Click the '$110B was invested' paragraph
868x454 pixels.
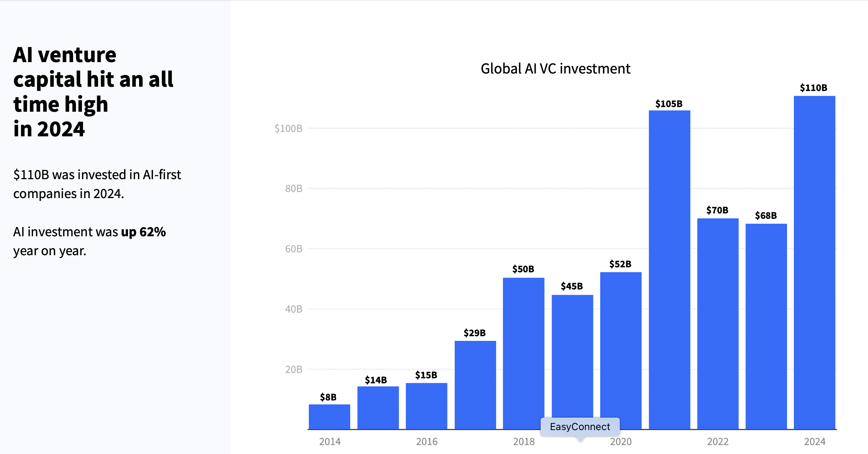97,184
